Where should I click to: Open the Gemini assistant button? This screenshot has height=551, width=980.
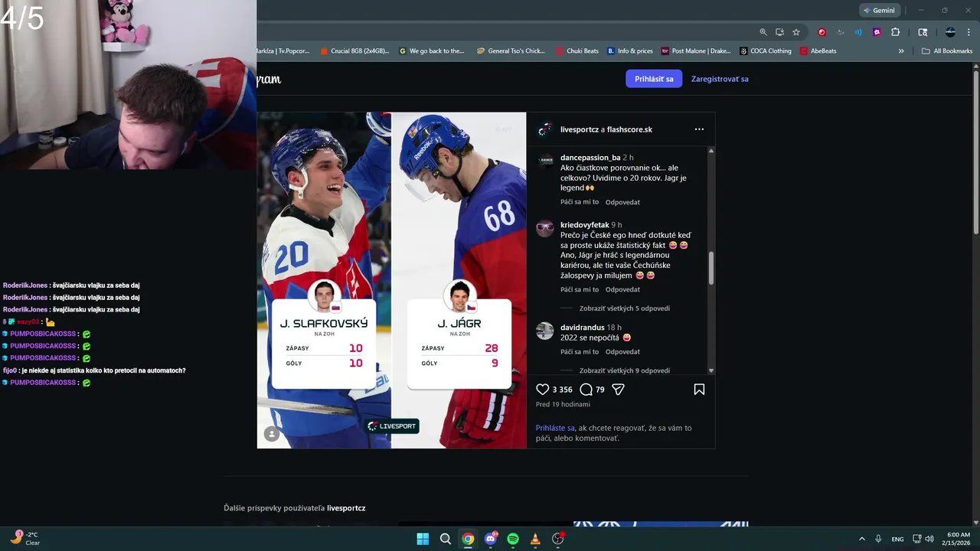pyautogui.click(x=880, y=10)
